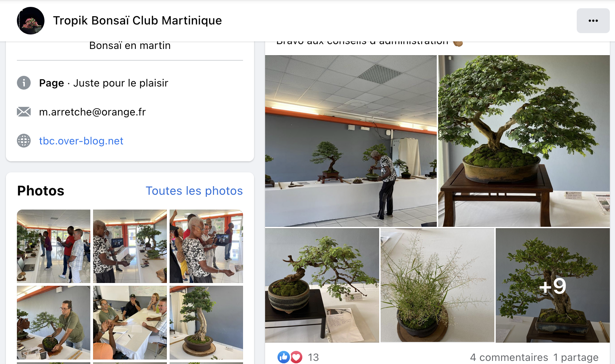Open the cascading bonsai post photo

(x=322, y=285)
